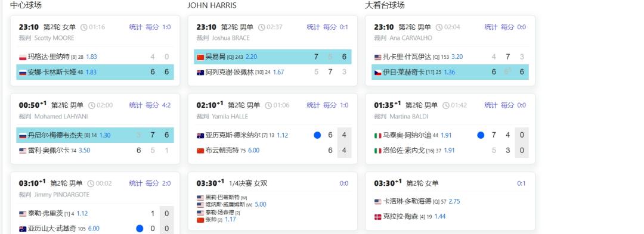Open player 安娜·卡林斯卡娅's name link

[52, 72]
